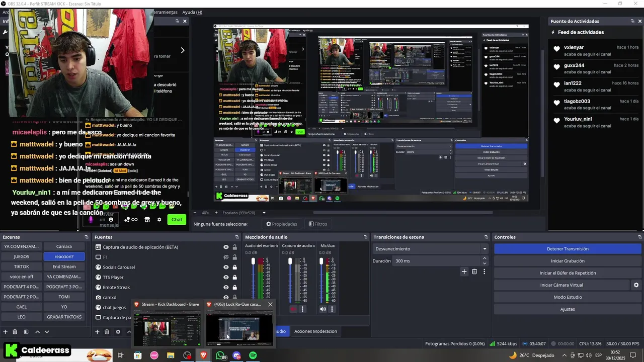Image resolution: width=644 pixels, height=362 pixels.
Task: Unlock the TTS Player source
Action: (x=234, y=277)
